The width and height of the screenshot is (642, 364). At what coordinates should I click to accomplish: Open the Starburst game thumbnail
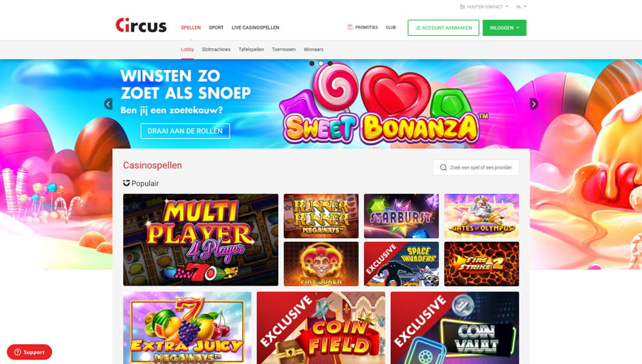tap(401, 216)
